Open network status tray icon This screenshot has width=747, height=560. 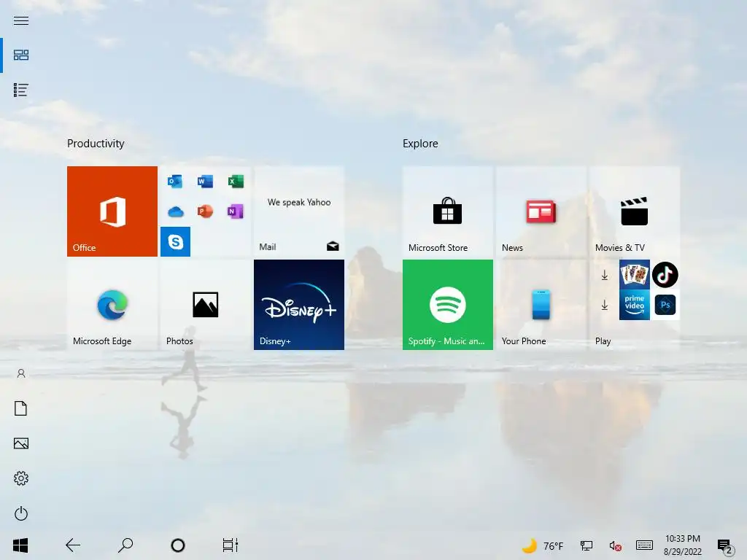(x=586, y=545)
